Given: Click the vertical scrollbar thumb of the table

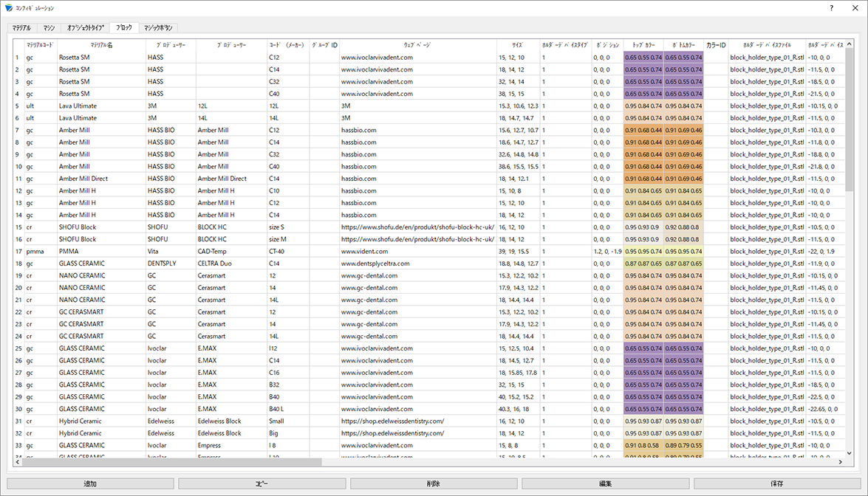Looking at the screenshot, I should [850, 121].
